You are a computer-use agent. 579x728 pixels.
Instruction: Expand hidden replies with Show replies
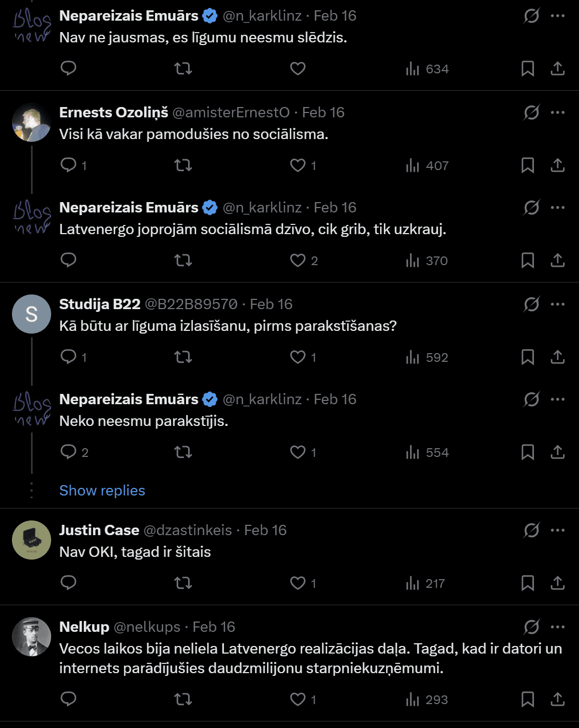pos(102,491)
